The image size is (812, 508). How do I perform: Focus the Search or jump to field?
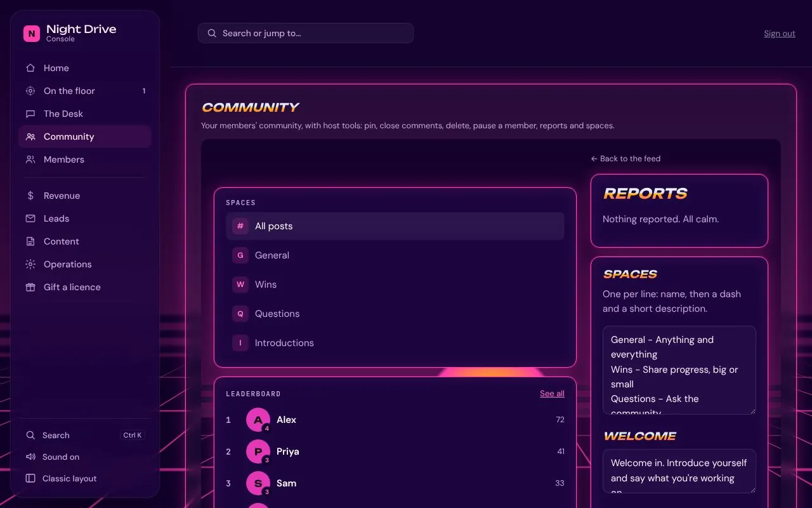pos(306,34)
